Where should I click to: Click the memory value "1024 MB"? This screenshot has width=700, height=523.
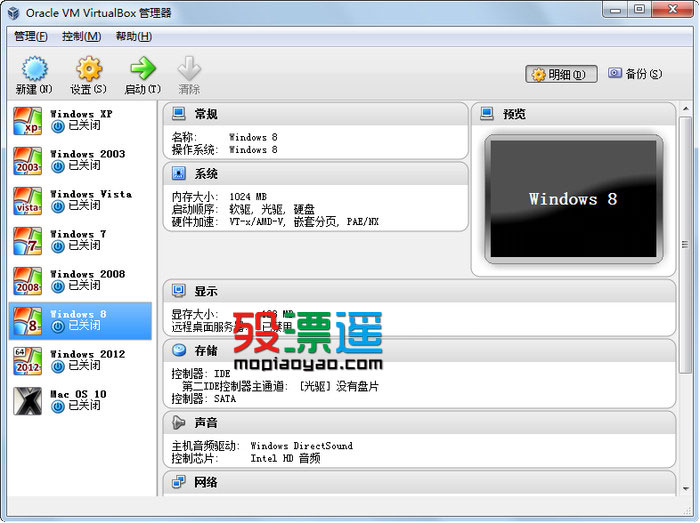click(x=248, y=197)
